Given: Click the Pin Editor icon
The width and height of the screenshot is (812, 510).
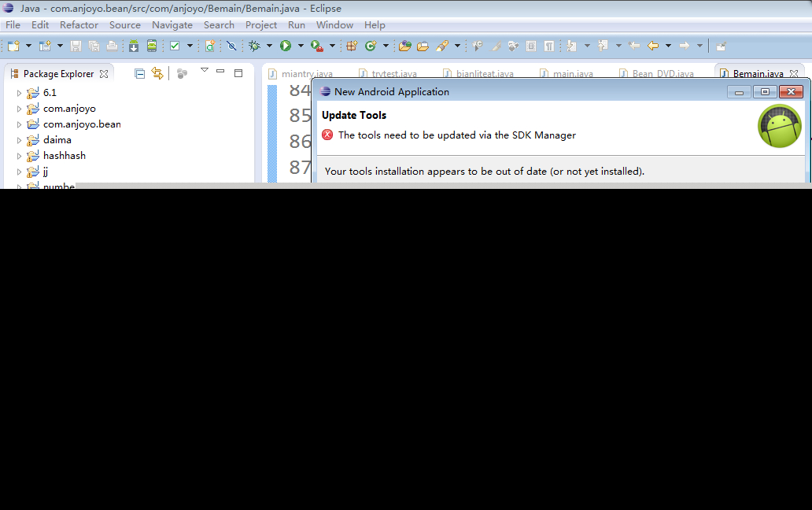Looking at the screenshot, I should [721, 46].
